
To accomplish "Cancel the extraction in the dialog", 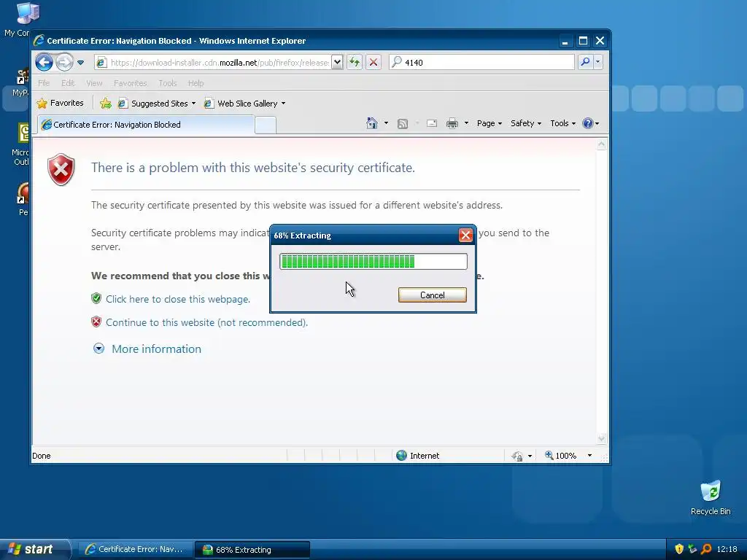I will 432,295.
